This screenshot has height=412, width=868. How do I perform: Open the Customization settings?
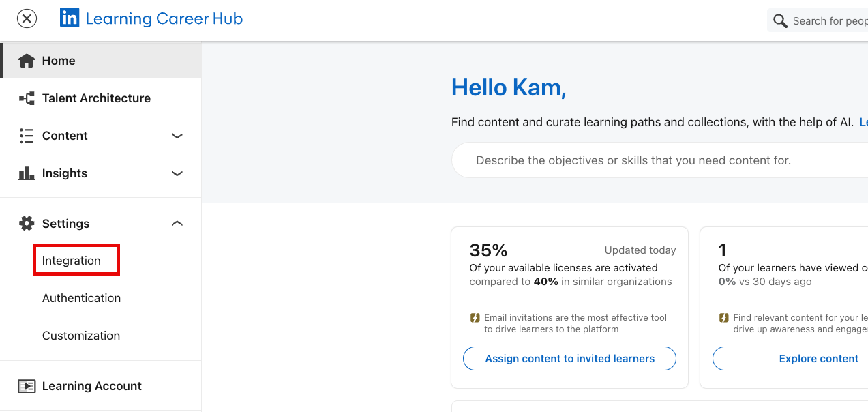(x=81, y=335)
